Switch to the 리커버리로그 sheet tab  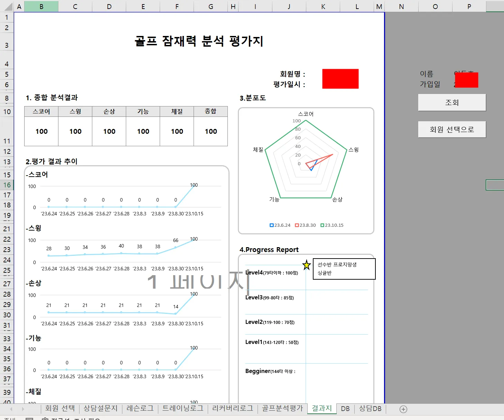[x=233, y=409]
